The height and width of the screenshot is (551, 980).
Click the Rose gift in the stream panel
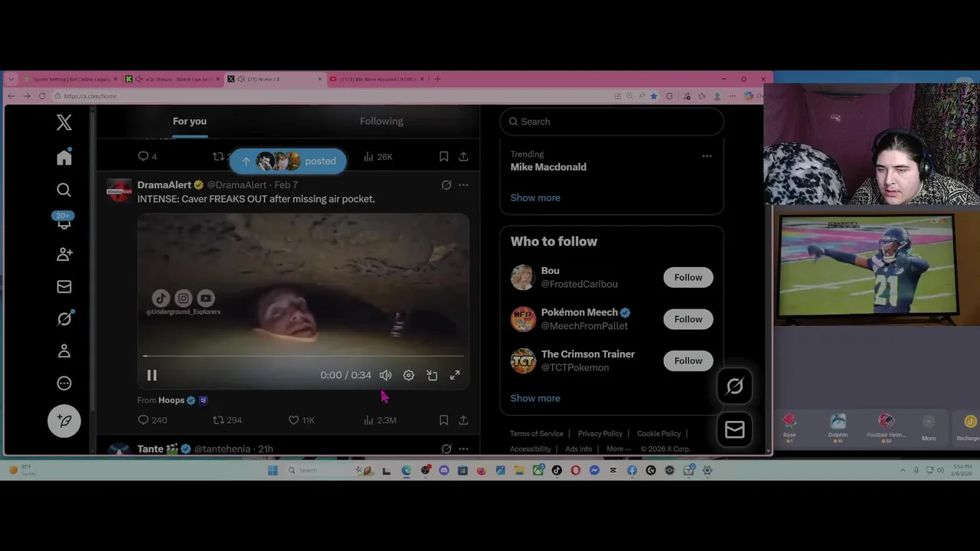(789, 427)
